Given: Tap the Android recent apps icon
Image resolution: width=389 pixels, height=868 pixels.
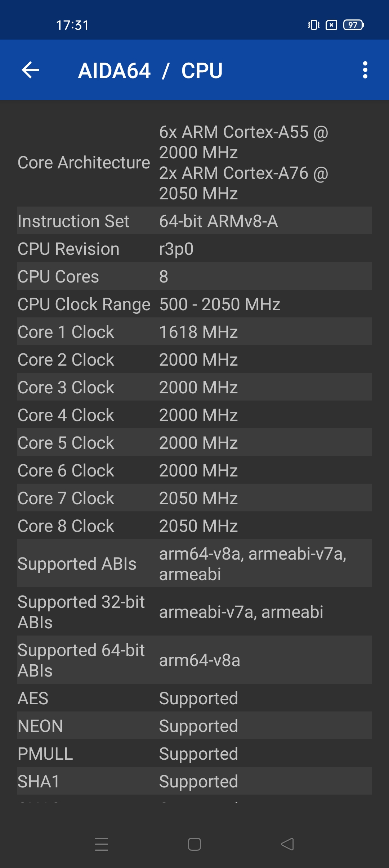Looking at the screenshot, I should pyautogui.click(x=102, y=844).
